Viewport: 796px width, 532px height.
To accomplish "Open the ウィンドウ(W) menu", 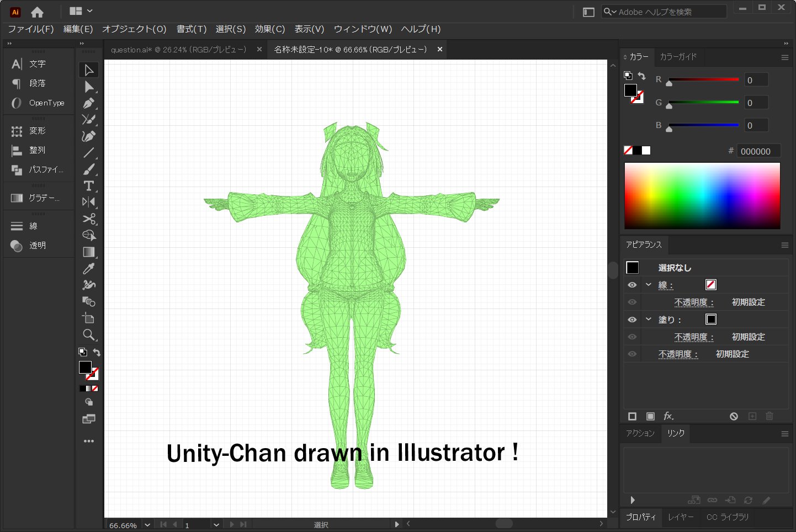I will [x=363, y=29].
